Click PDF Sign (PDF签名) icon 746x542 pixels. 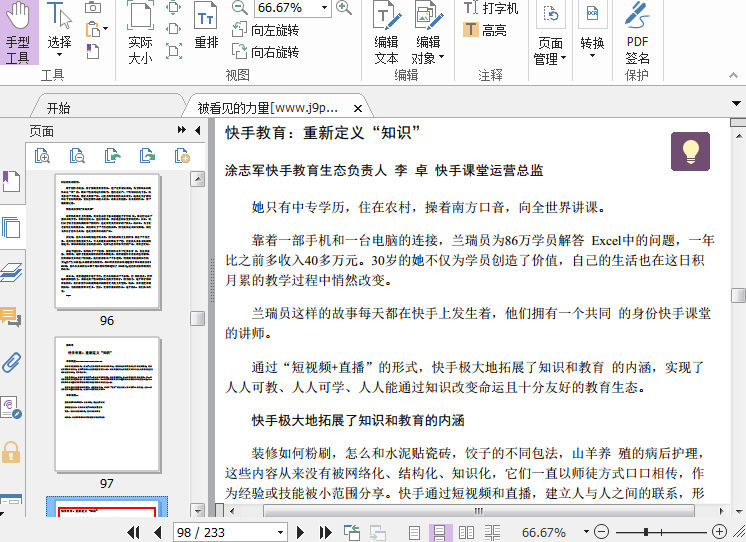click(x=637, y=32)
